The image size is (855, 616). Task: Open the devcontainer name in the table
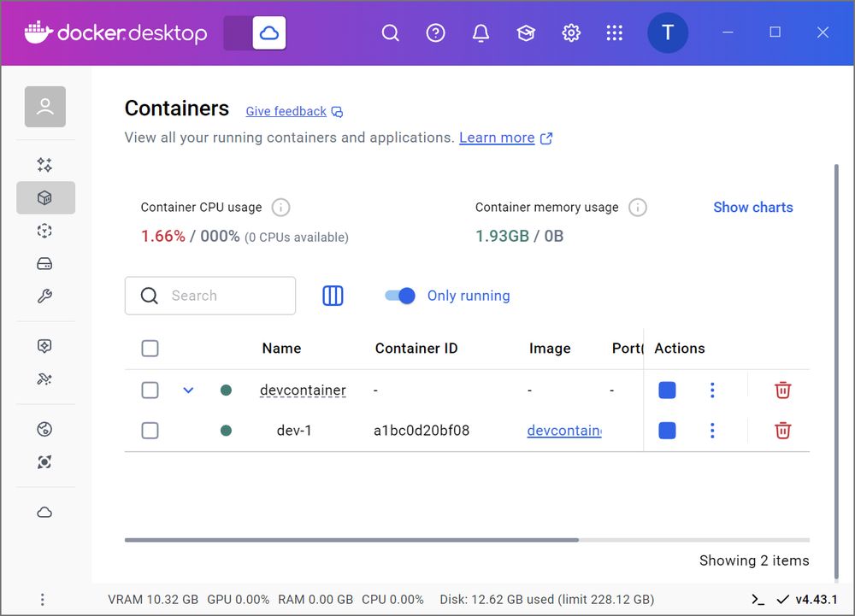pos(303,390)
